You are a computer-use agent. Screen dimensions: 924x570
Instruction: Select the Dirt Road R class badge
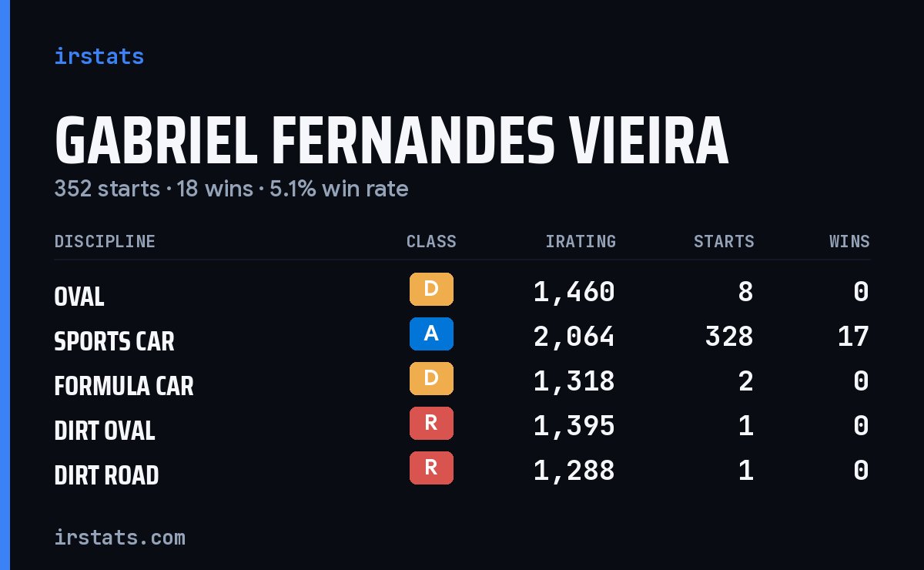click(x=431, y=468)
